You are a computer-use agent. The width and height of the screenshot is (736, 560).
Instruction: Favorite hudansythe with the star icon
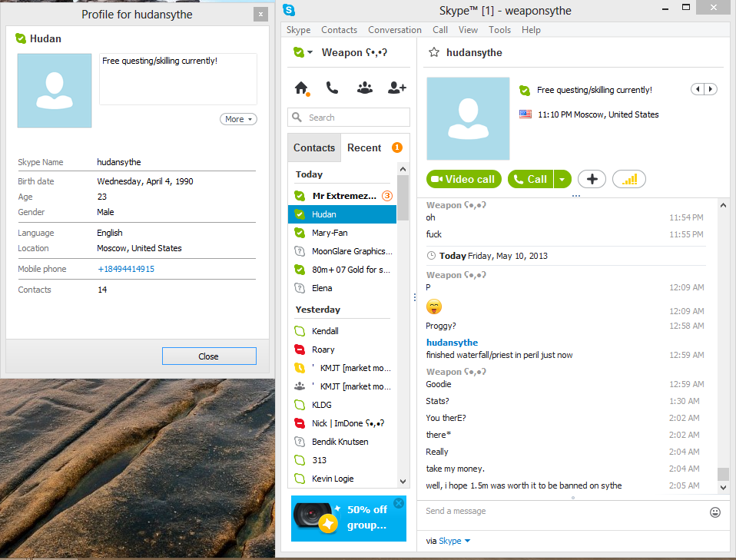(x=434, y=52)
